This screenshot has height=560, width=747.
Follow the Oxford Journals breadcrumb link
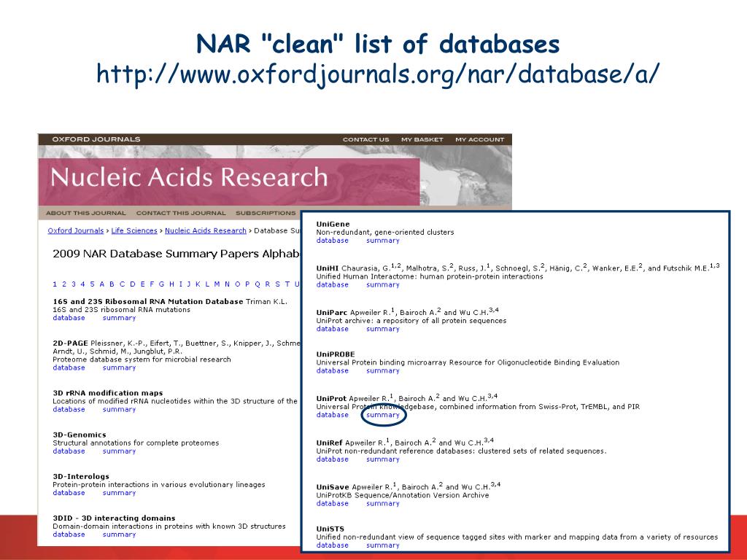pos(75,230)
